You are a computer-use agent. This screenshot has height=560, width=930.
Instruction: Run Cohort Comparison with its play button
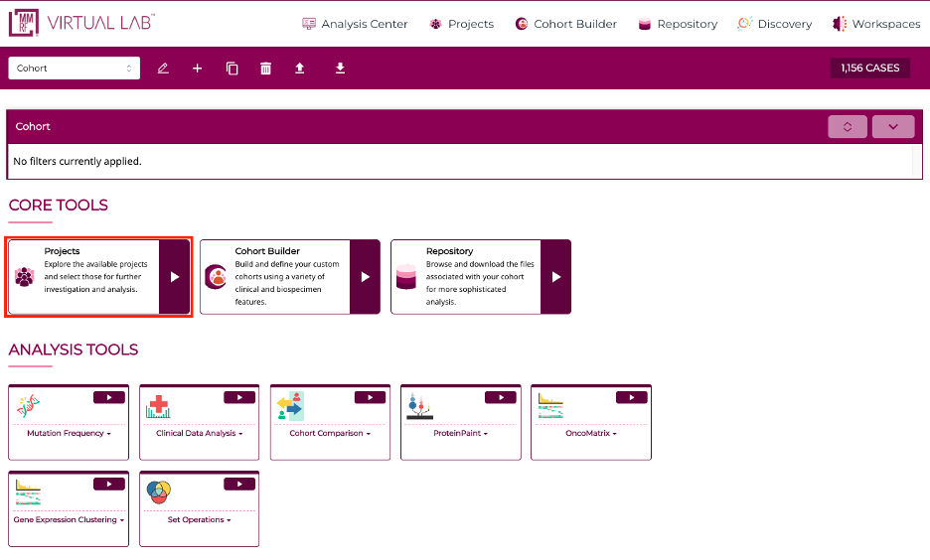click(x=370, y=397)
